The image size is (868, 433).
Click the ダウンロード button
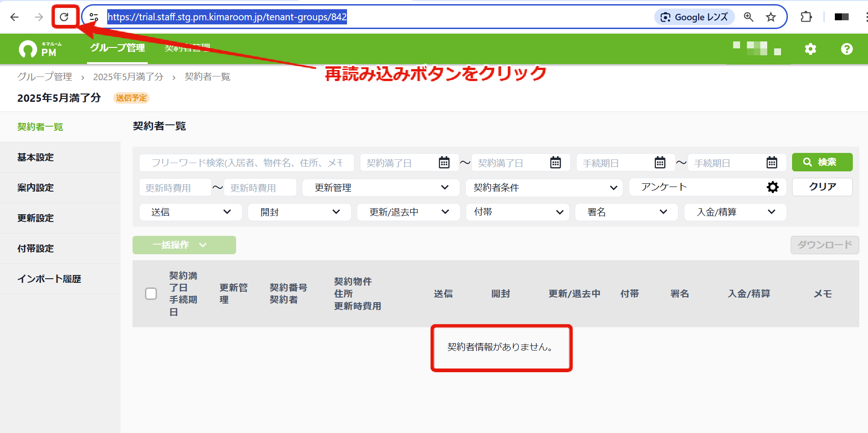coord(825,245)
